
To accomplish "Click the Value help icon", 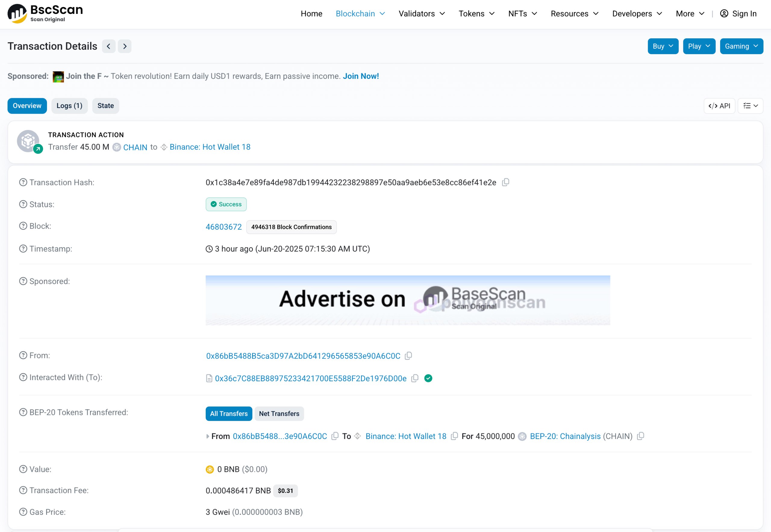I will pyautogui.click(x=23, y=469).
